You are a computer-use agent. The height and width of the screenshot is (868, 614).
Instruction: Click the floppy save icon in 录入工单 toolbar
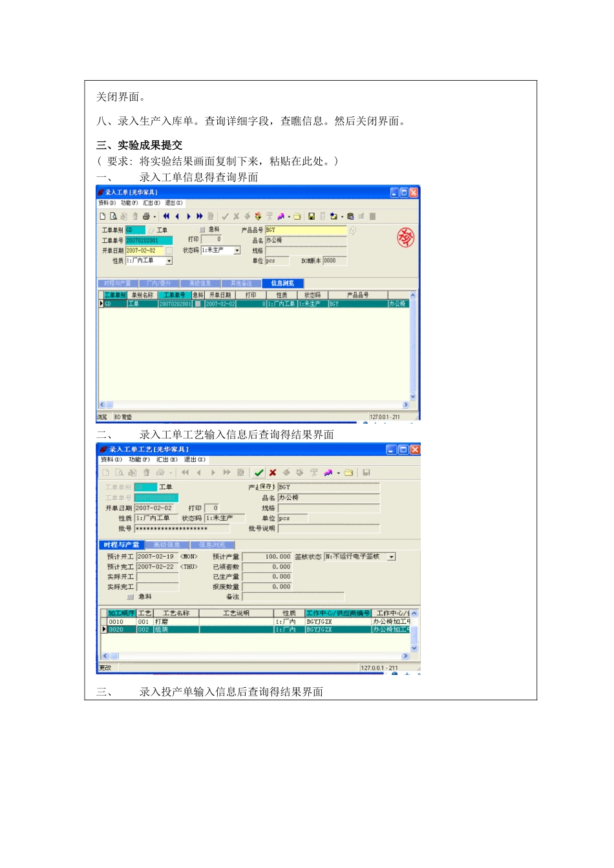(312, 216)
